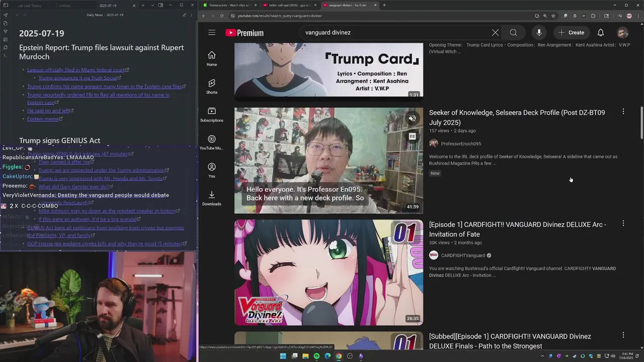Open File Explorer from the taskbar
644x362 pixels.
click(305, 356)
